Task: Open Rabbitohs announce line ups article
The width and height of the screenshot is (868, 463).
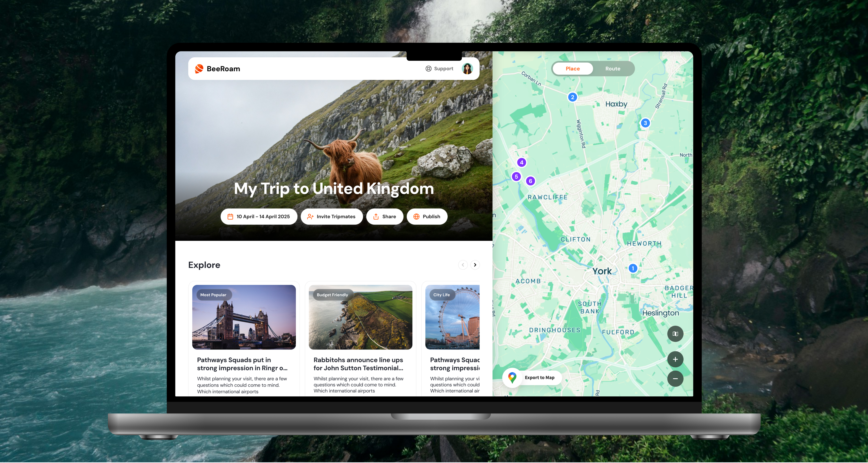Action: [x=358, y=364]
